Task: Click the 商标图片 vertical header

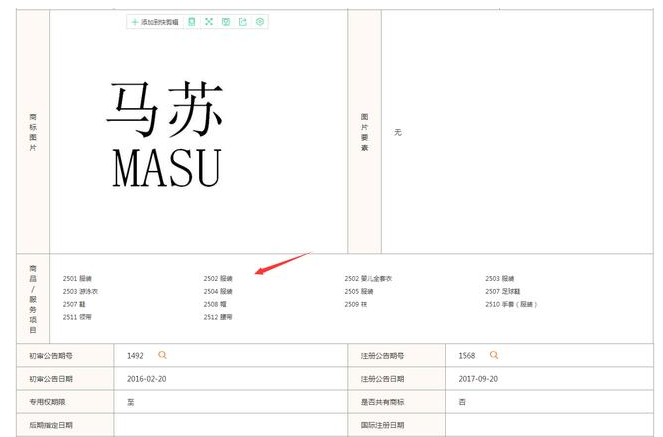Action: pos(33,132)
